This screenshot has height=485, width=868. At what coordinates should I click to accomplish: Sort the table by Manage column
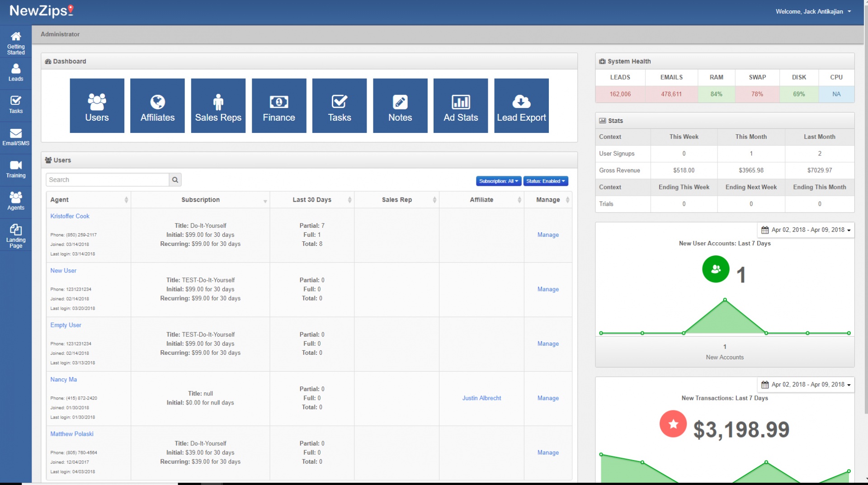(548, 200)
